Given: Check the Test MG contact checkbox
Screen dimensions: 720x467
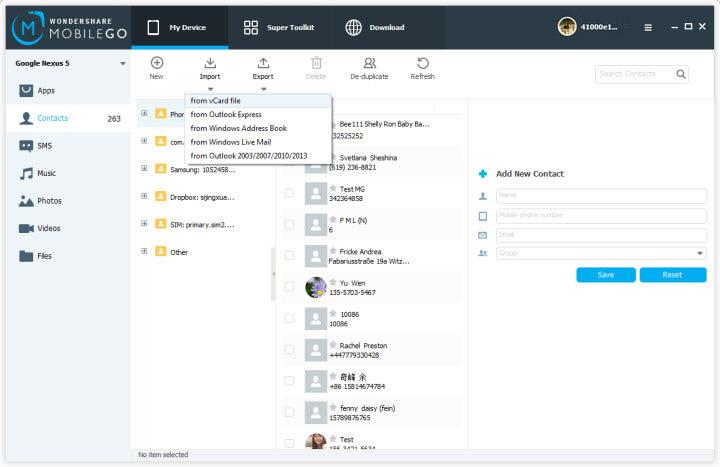Looking at the screenshot, I should (x=289, y=193).
